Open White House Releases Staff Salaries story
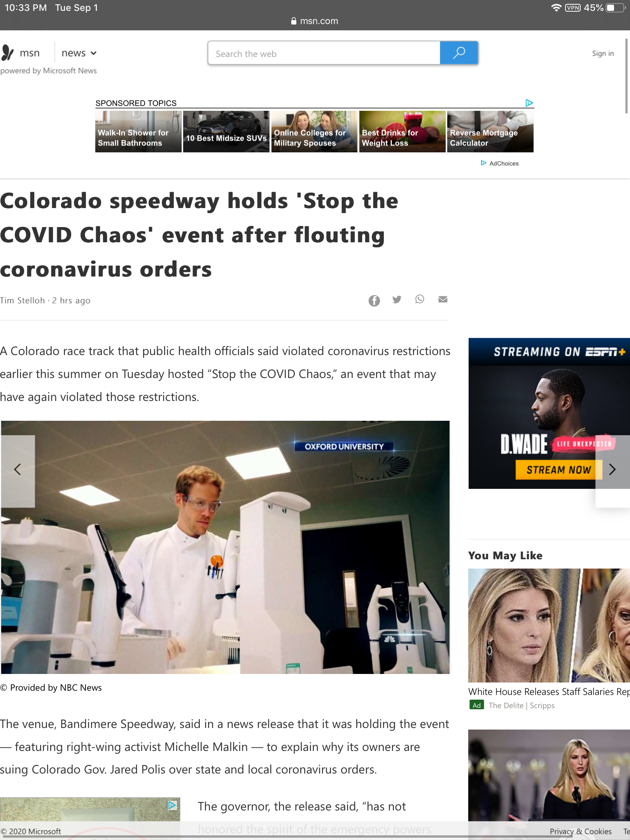Screen dimensions: 630x840 [549, 691]
